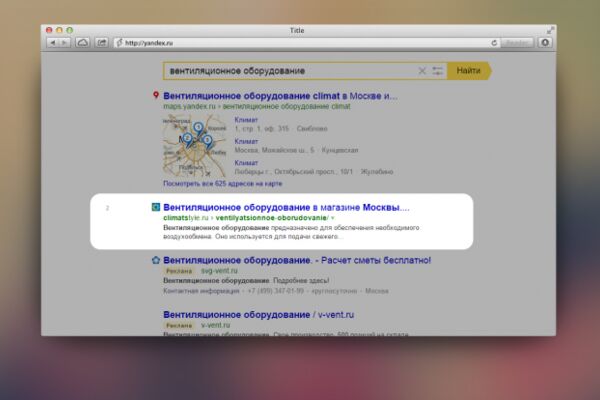Expand the dropdown arrow after climatstyle URL
Image resolution: width=600 pixels, height=400 pixels.
pyautogui.click(x=333, y=218)
